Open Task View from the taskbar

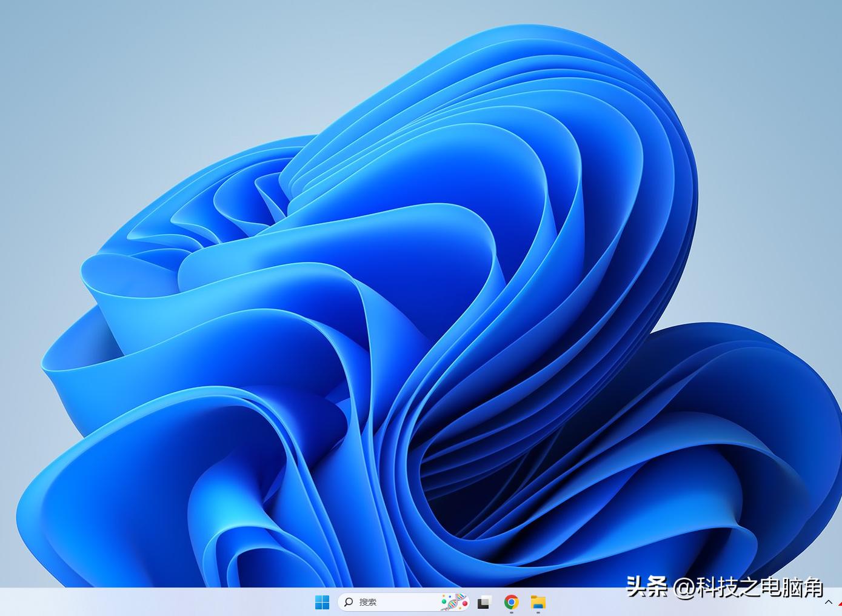tap(483, 602)
